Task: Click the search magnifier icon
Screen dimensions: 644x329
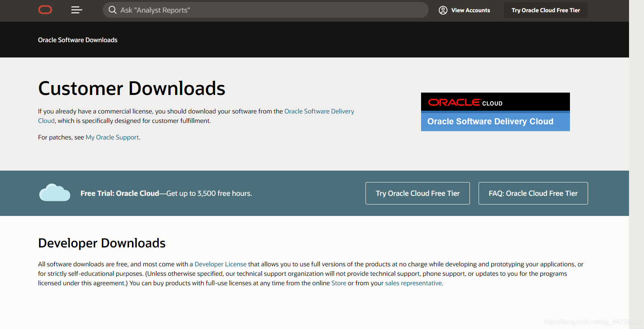Action: coord(113,10)
